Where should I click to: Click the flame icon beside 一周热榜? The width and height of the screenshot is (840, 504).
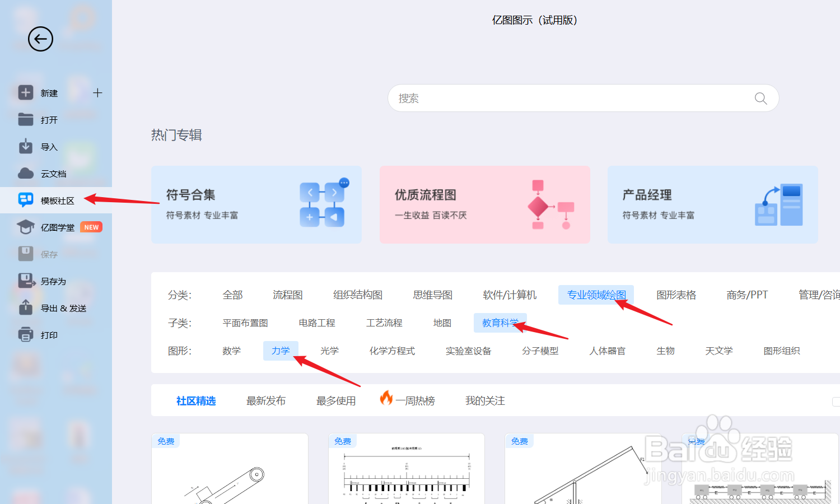click(x=386, y=398)
